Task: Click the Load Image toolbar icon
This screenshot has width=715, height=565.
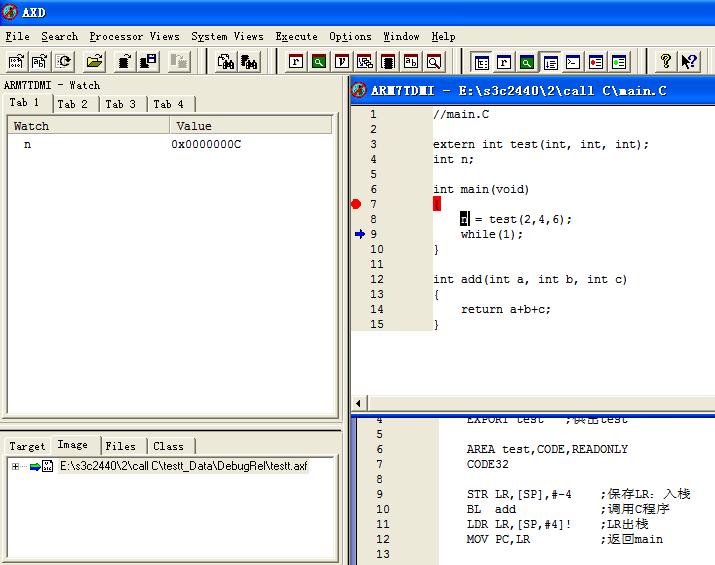Action: pos(17,62)
